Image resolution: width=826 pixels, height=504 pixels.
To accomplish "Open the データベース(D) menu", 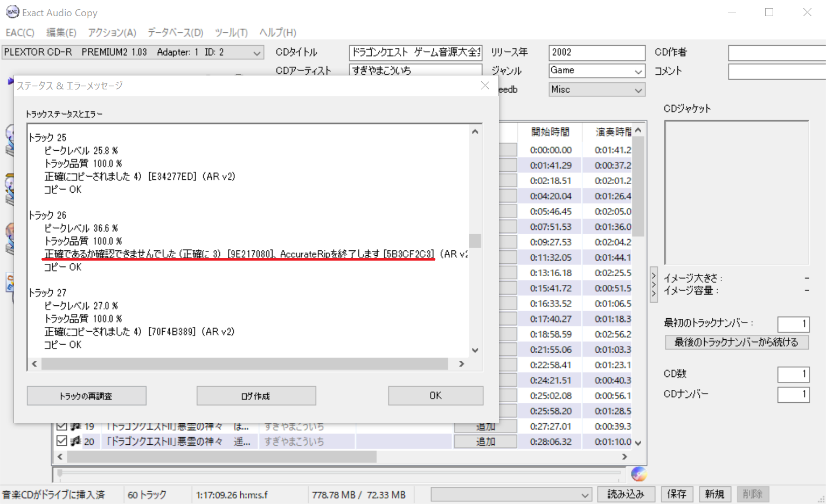I will click(175, 32).
